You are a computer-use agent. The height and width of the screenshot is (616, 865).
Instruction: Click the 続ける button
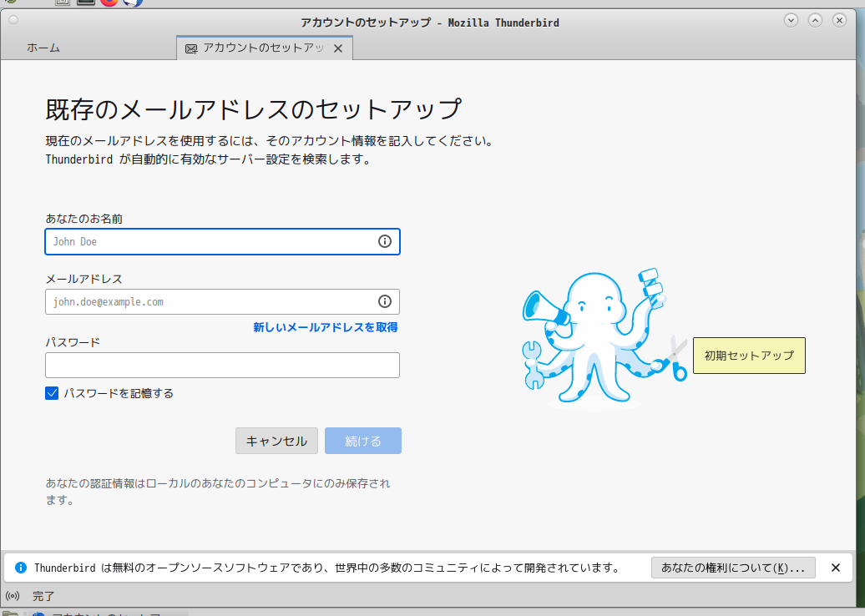coord(363,441)
